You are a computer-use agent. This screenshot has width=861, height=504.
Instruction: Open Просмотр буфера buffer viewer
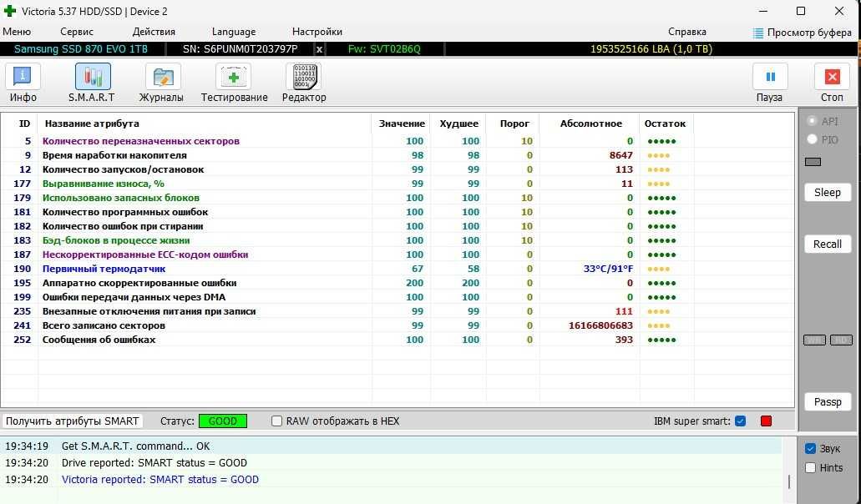pyautogui.click(x=803, y=33)
